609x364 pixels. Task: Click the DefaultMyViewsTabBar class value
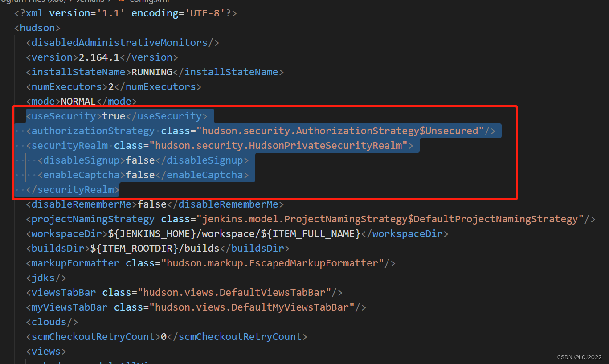tap(252, 307)
